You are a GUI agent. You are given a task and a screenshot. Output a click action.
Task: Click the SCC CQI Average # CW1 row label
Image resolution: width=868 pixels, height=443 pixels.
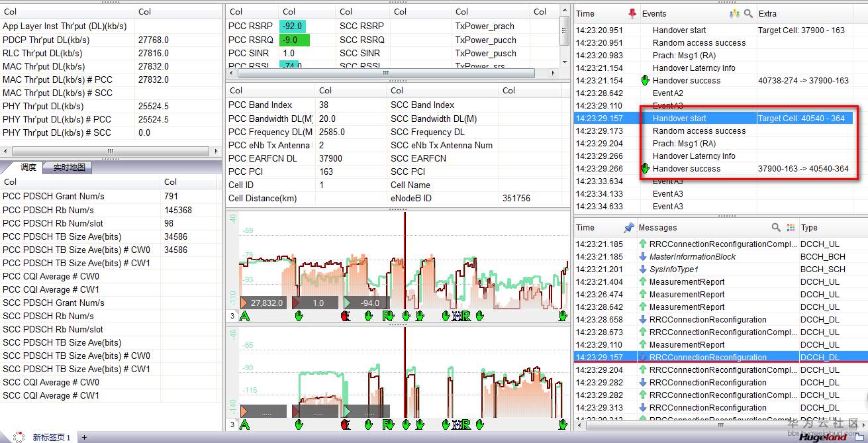[x=51, y=395]
